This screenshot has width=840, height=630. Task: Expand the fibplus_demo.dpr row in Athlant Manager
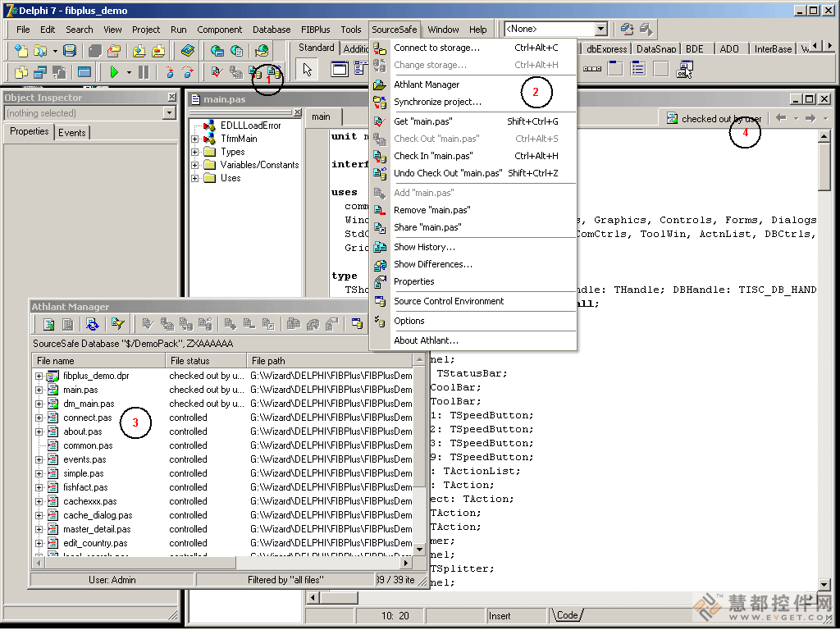(x=39, y=376)
